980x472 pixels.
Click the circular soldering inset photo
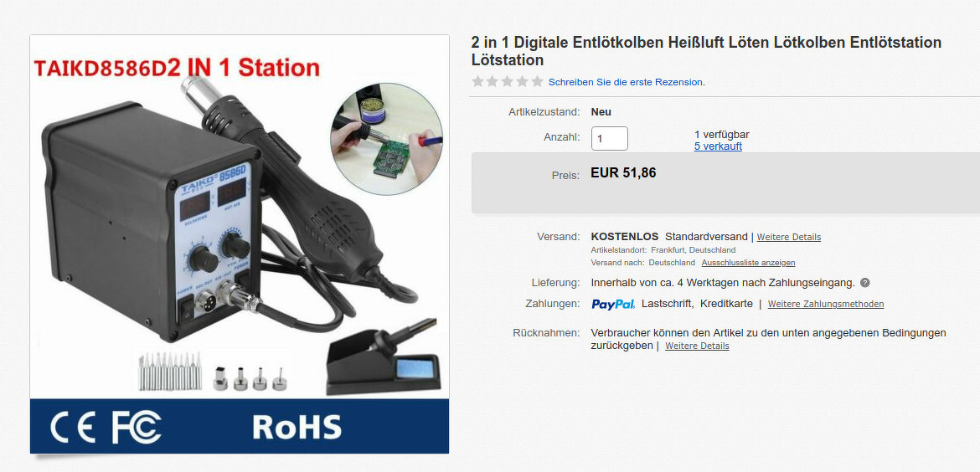coord(386,139)
